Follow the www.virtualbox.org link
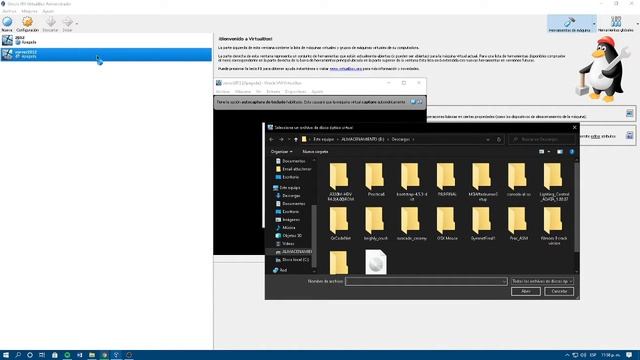640x360 pixels. click(x=346, y=69)
